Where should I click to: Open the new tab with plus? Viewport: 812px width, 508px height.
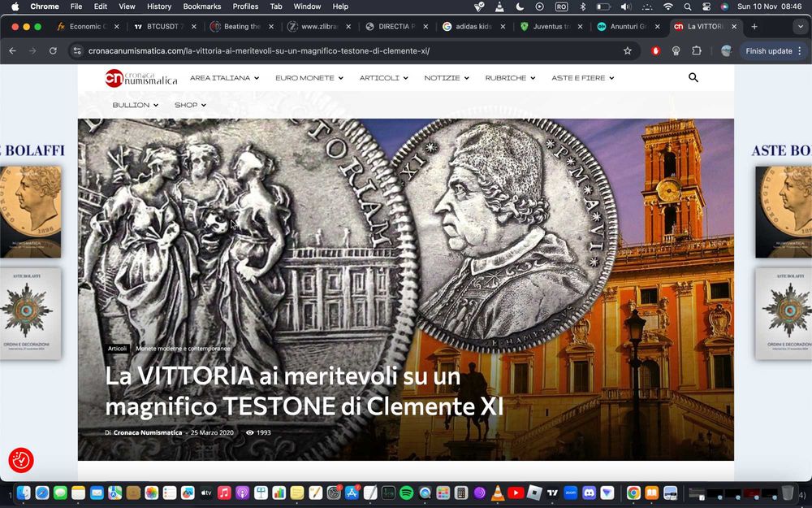click(x=754, y=27)
